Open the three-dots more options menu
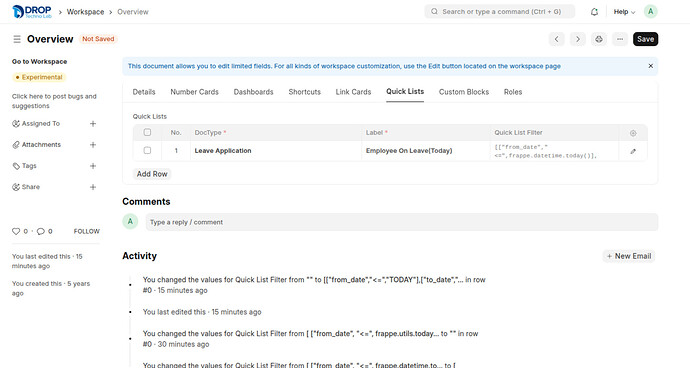This screenshot has height=368, width=690. pyautogui.click(x=620, y=39)
